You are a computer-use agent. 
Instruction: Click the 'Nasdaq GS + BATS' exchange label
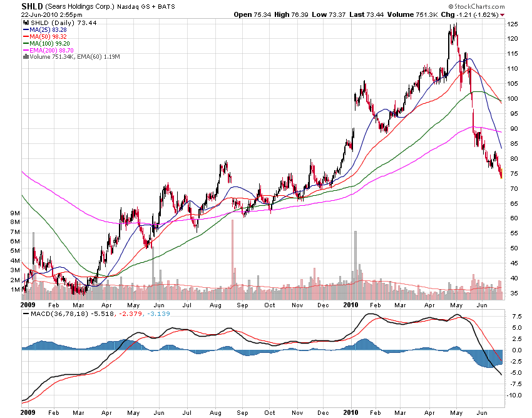point(146,7)
